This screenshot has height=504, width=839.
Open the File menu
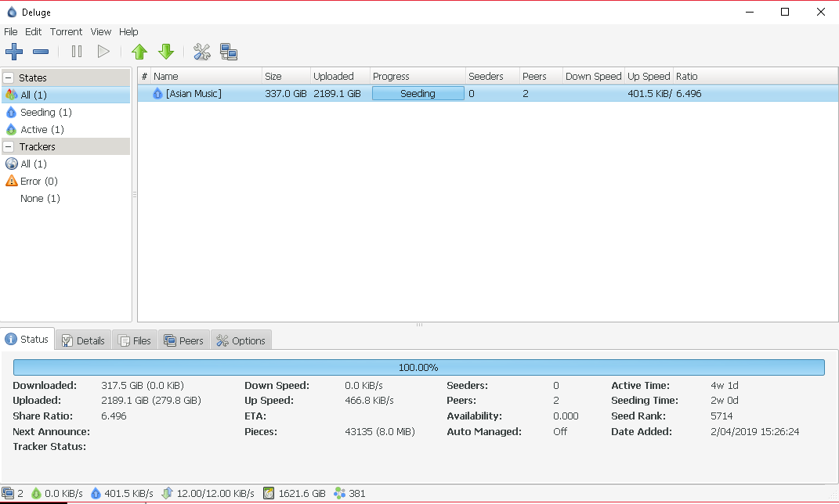click(11, 31)
